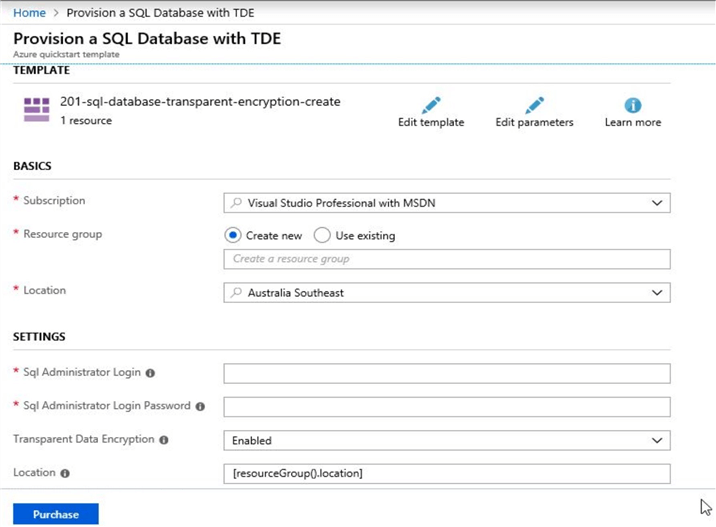
Task: Expand the Australia Southeast location dropdown
Action: [446, 293]
